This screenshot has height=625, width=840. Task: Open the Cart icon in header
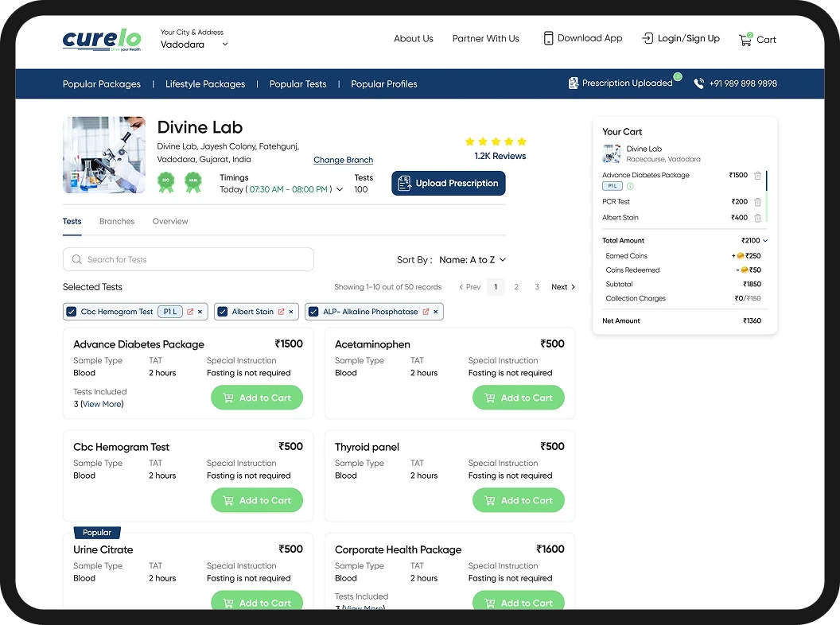(x=745, y=39)
